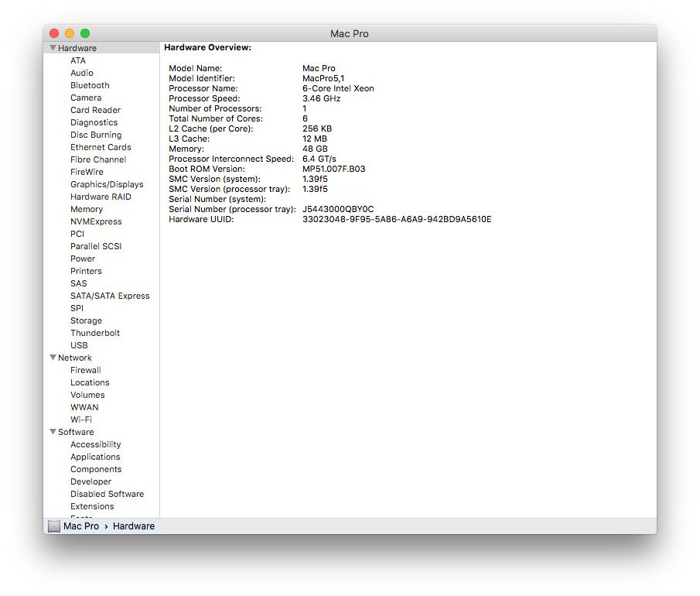700x596 pixels.
Task: Select PCI in sidebar
Action: pyautogui.click(x=77, y=234)
